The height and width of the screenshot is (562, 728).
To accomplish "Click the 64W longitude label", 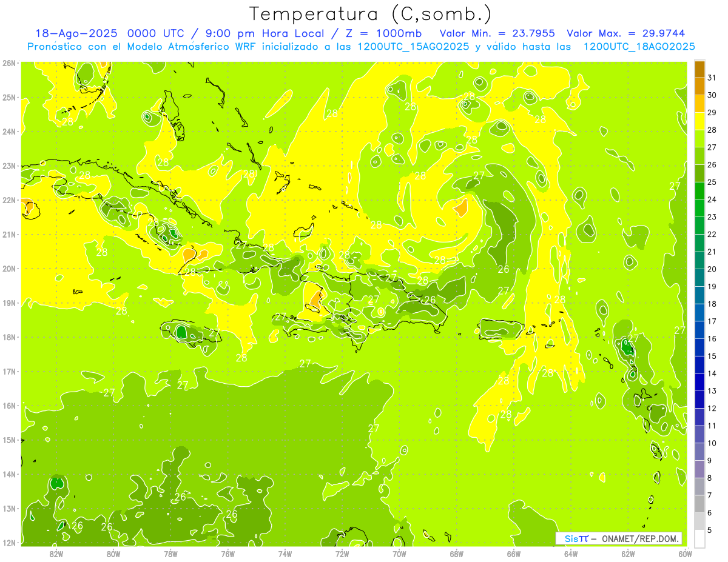I will pyautogui.click(x=571, y=553).
